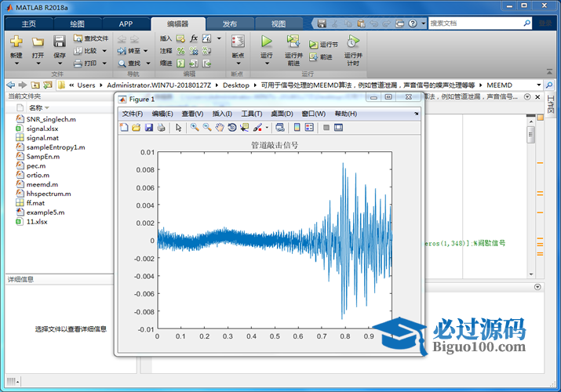Image resolution: width=561 pixels, height=392 pixels.
Task: Click Run and Advance icon
Action: click(x=293, y=41)
